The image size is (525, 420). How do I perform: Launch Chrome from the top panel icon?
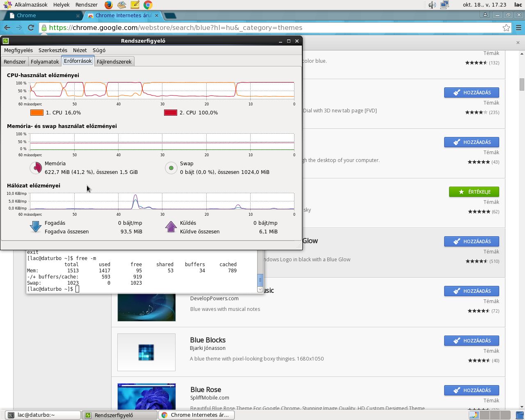tap(148, 5)
